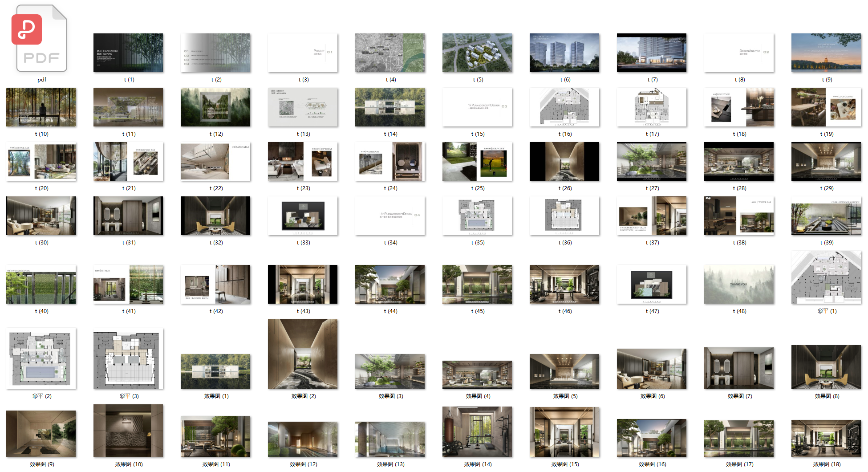Open the t (1) cover thumbnail

[x=128, y=53]
